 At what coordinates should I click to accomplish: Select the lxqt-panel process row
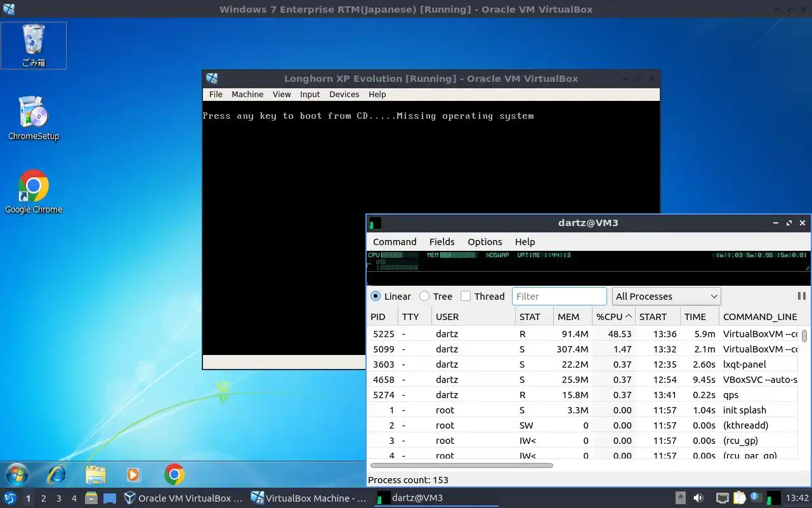[x=582, y=364]
